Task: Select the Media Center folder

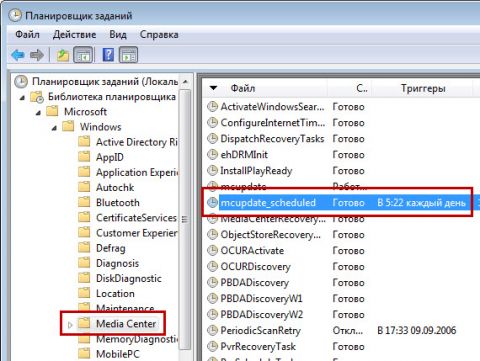Action: click(126, 324)
